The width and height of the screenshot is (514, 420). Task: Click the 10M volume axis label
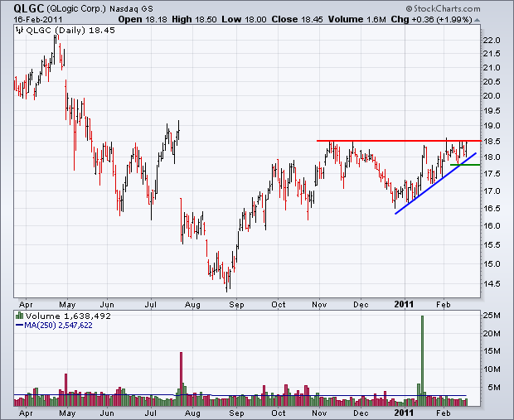492,369
